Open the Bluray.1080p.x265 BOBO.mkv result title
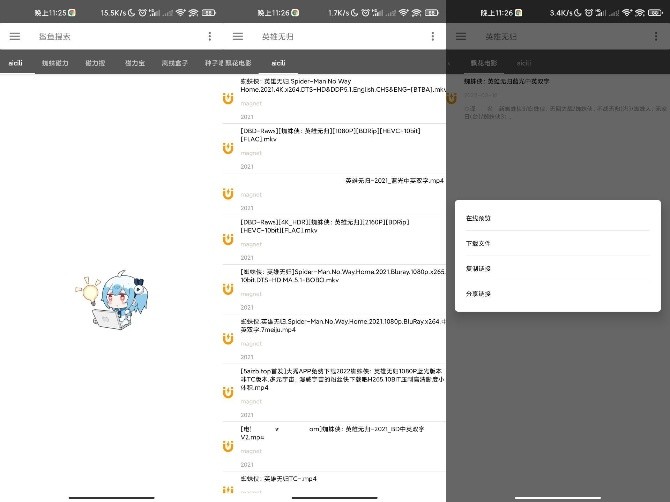Screen dimensions: 670x502 343,276
